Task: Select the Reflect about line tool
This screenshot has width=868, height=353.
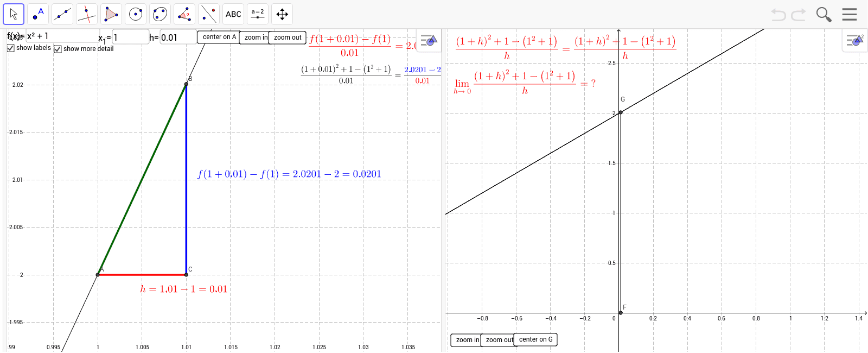Action: click(x=209, y=14)
